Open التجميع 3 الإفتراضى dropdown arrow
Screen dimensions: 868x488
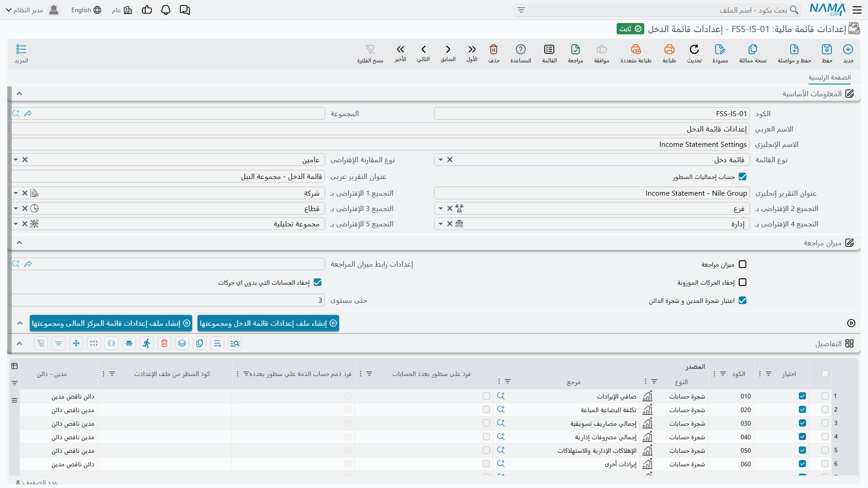[x=16, y=208]
